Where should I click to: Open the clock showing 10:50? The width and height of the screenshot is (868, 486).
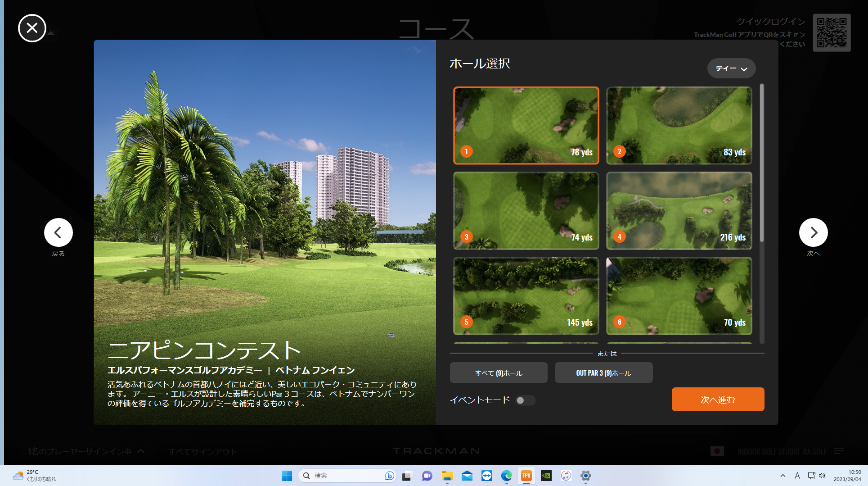pos(847,476)
